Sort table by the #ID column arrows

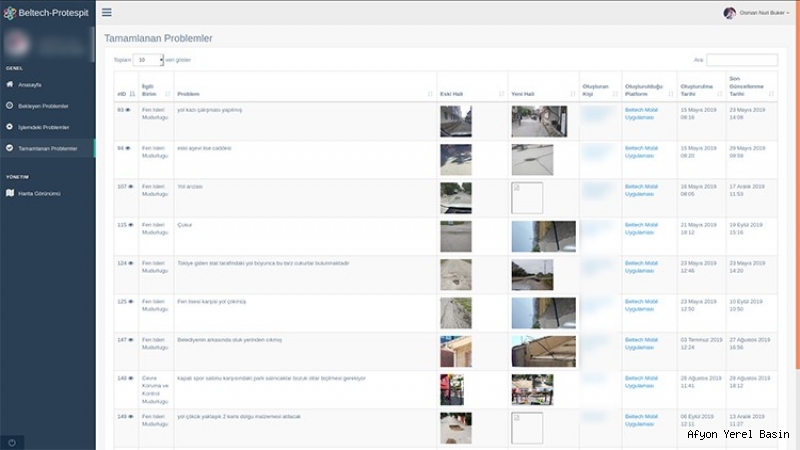[132, 93]
